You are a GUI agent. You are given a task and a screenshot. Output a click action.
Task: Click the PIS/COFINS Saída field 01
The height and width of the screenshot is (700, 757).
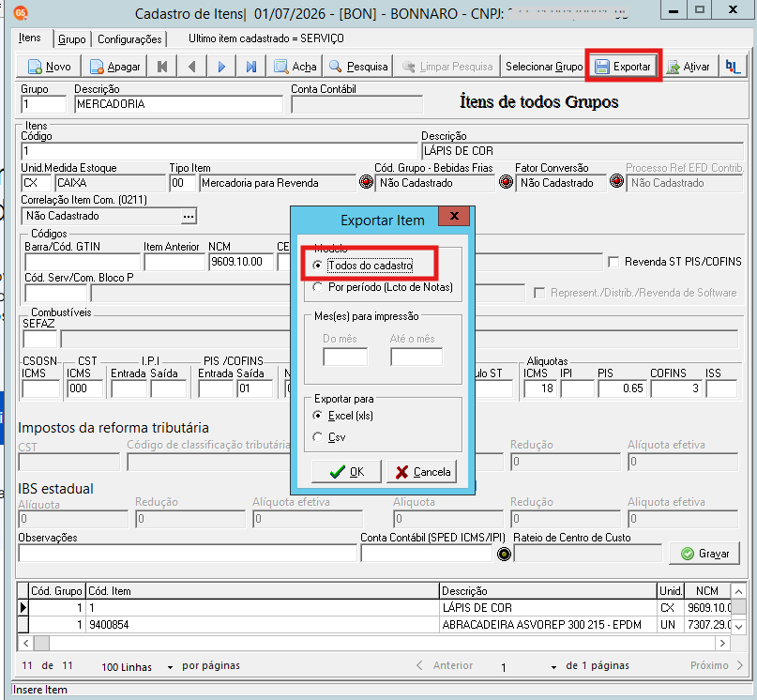point(255,388)
